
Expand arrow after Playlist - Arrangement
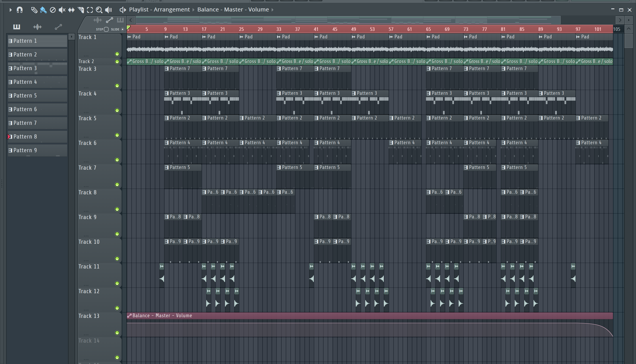pyautogui.click(x=193, y=10)
